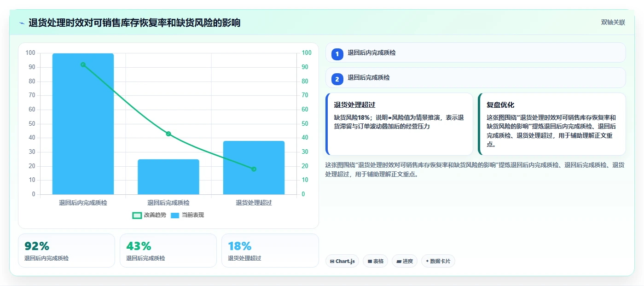Click the trend line point at 43
Screen dimensions: 644x286
pos(168,134)
